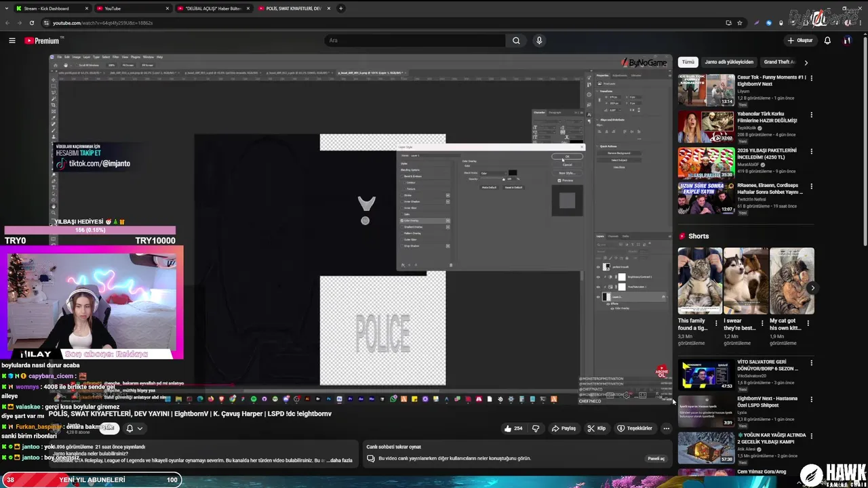Click the Paylaş share button
Screen dimensions: 868x488
coord(564,428)
